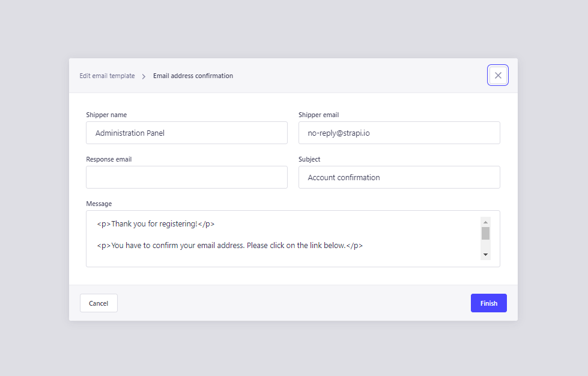Click the empty Response email field
Viewport: 588px width, 376px height.
[x=186, y=177]
